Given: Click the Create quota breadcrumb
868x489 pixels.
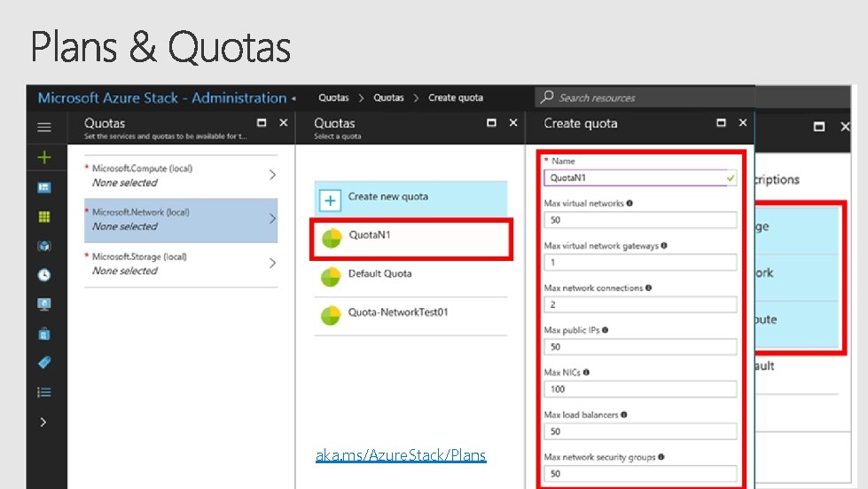Looking at the screenshot, I should tap(455, 98).
